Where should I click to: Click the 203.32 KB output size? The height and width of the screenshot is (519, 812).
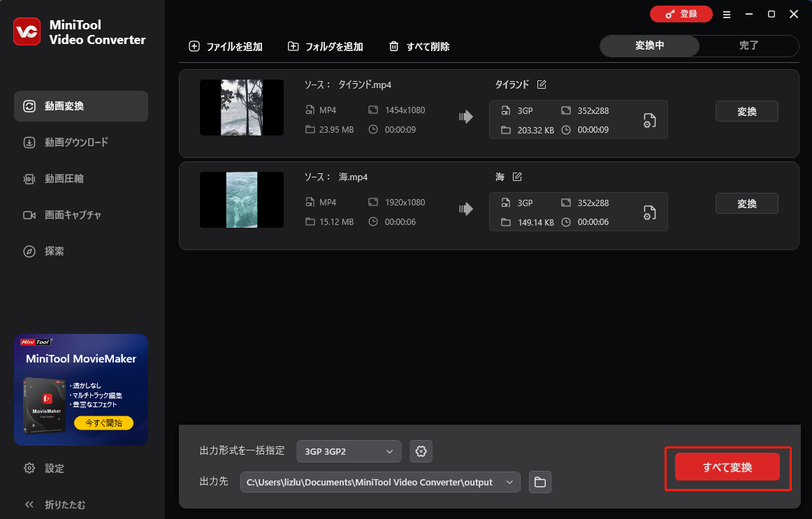tap(535, 130)
